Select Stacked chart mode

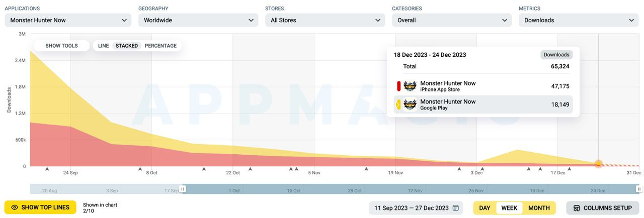pyautogui.click(x=127, y=46)
